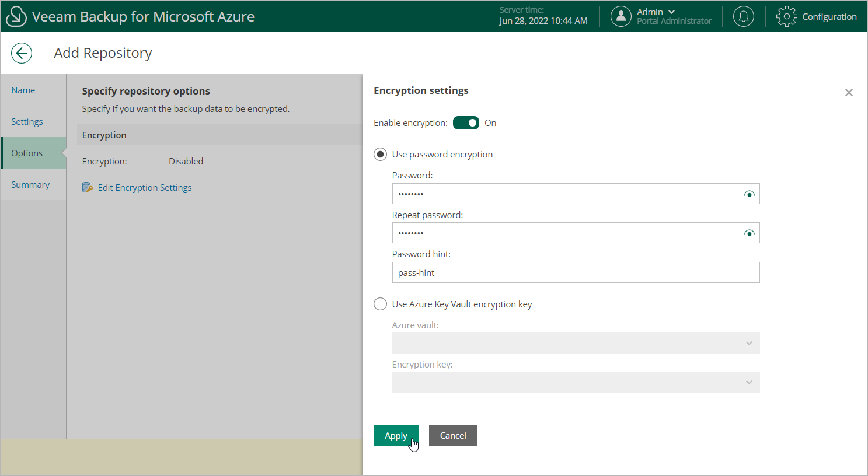This screenshot has height=476, width=868.
Task: Reveal the Repeat password value
Action: (750, 233)
